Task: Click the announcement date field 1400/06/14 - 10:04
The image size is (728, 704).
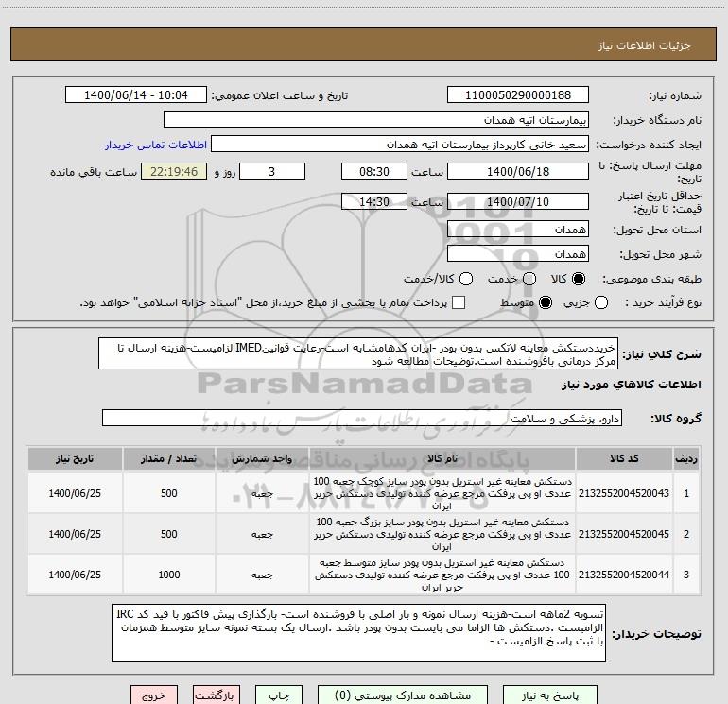Action: pyautogui.click(x=136, y=94)
